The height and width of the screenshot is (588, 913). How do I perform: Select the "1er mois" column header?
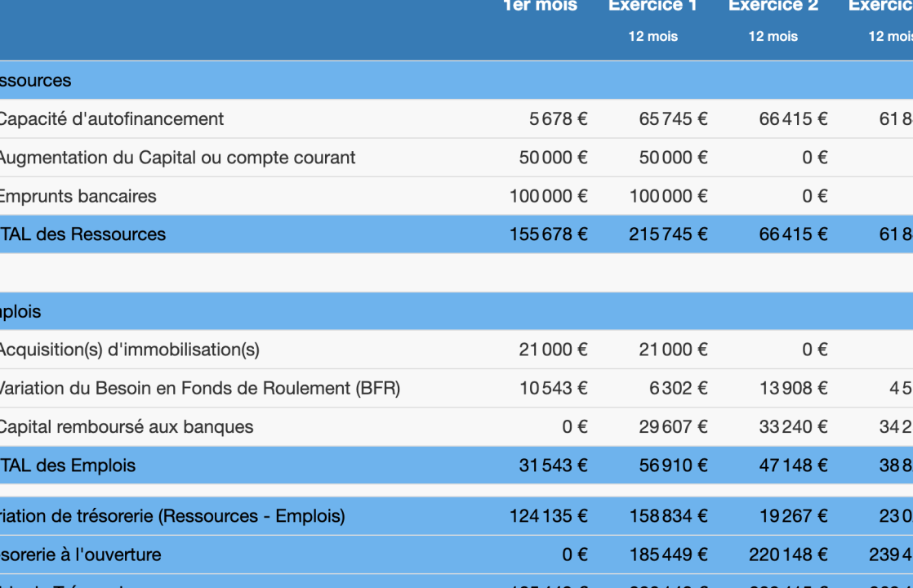541,7
